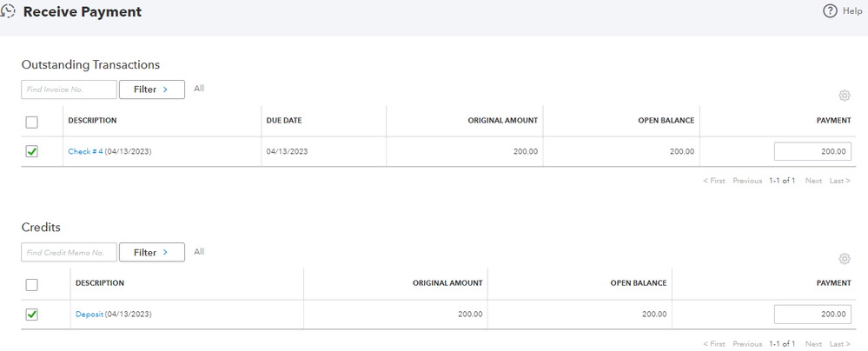Screen dimensions: 868x351
Task: Edit the payment amount for Check # 4
Action: [x=812, y=151]
